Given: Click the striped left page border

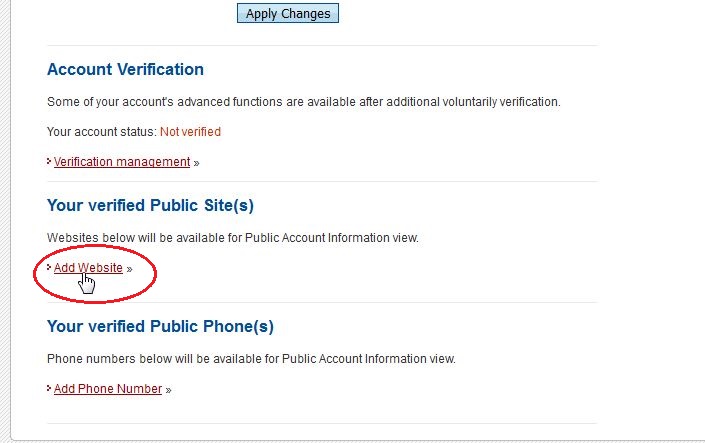Looking at the screenshot, I should tap(4, 221).
